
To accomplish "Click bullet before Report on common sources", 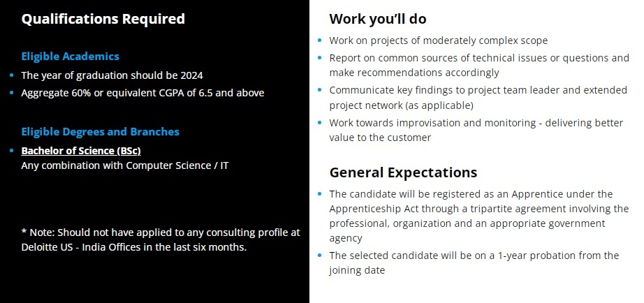I will point(320,57).
